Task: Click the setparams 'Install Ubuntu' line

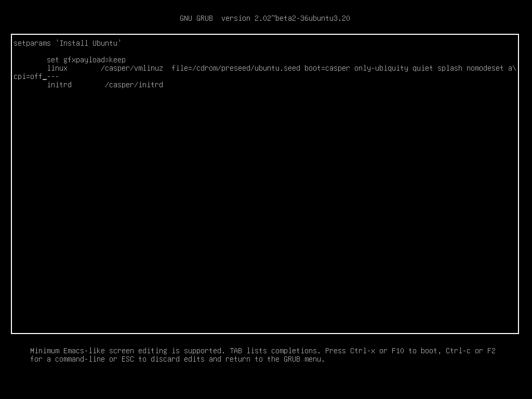Action: pos(68,43)
